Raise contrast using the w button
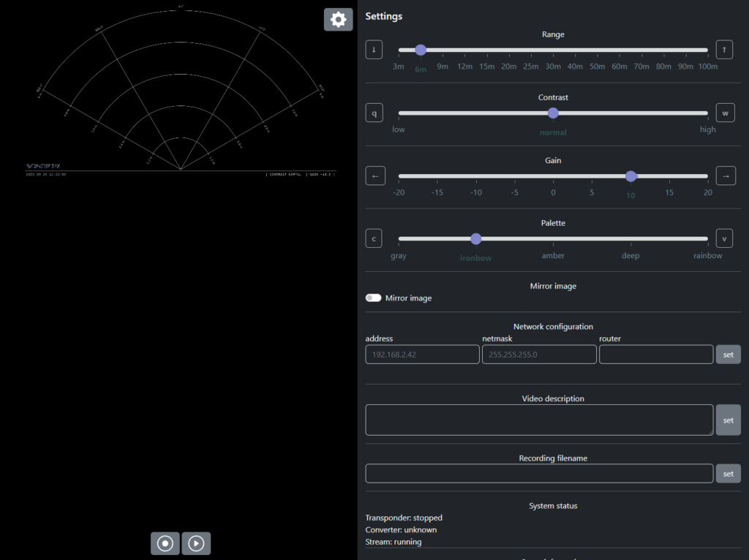Image resolution: width=749 pixels, height=560 pixels. (725, 112)
